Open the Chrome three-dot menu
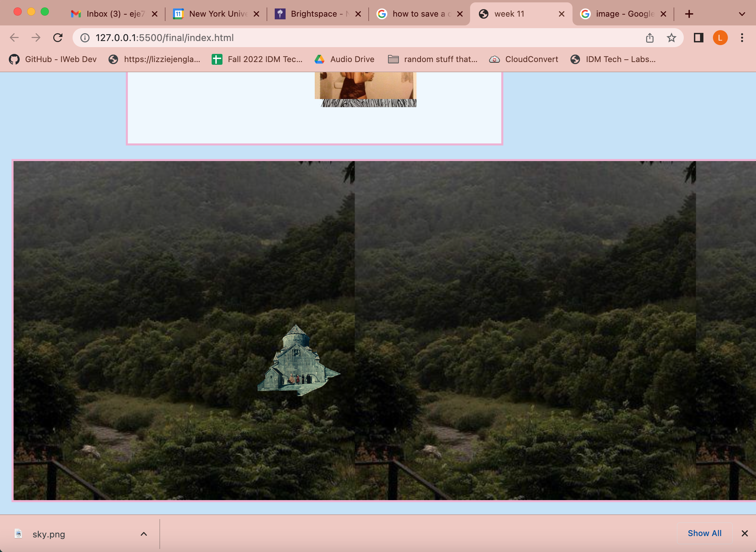Viewport: 756px width, 552px height. tap(742, 38)
